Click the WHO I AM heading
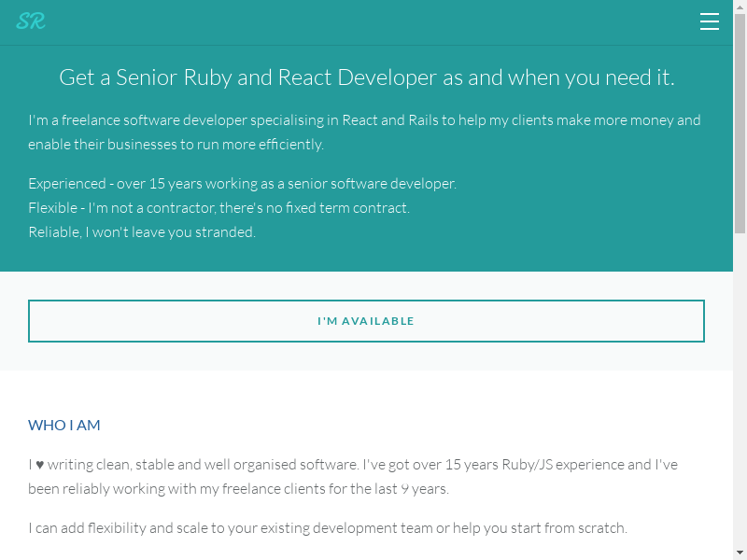The height and width of the screenshot is (560, 747). (64, 426)
